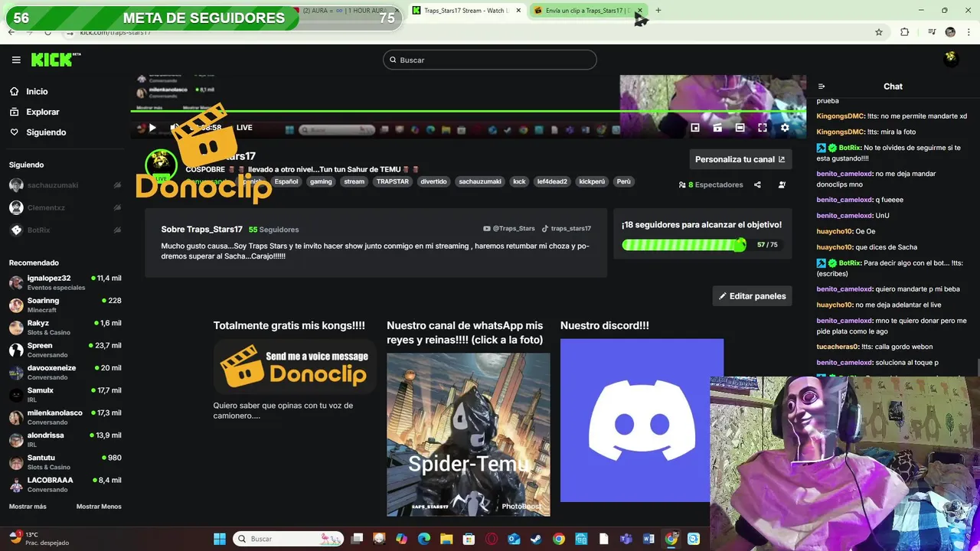Screen dimensions: 980x551
Task: Select the divertido tag
Action: click(434, 182)
